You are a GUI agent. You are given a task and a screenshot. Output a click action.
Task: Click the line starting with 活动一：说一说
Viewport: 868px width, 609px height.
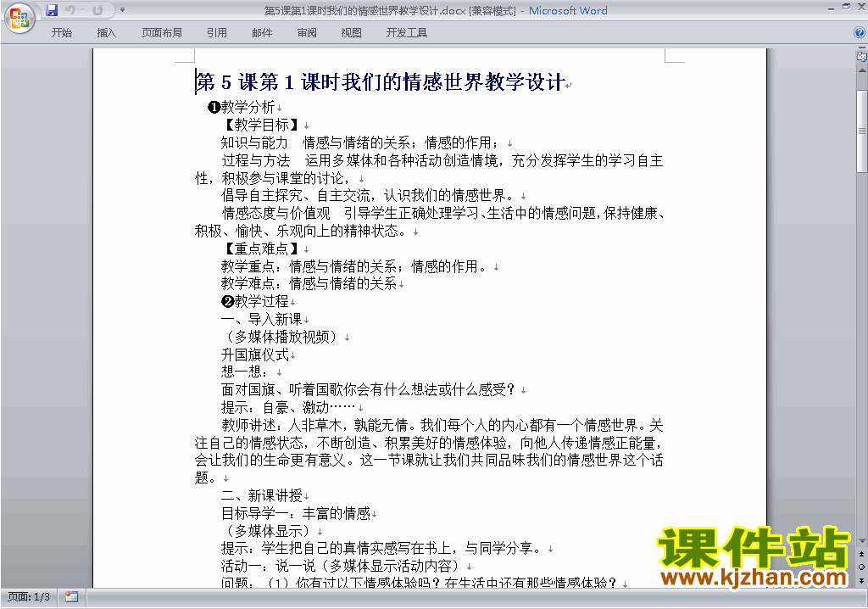[342, 566]
